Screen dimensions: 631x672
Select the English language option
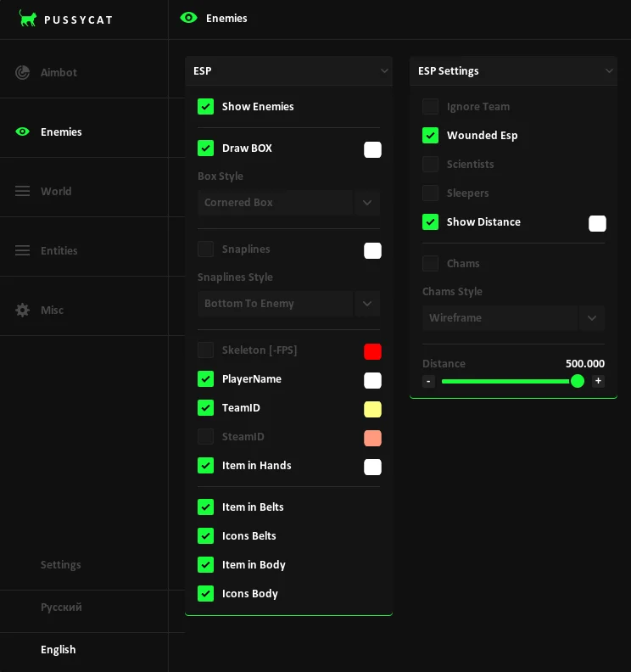[x=59, y=649]
